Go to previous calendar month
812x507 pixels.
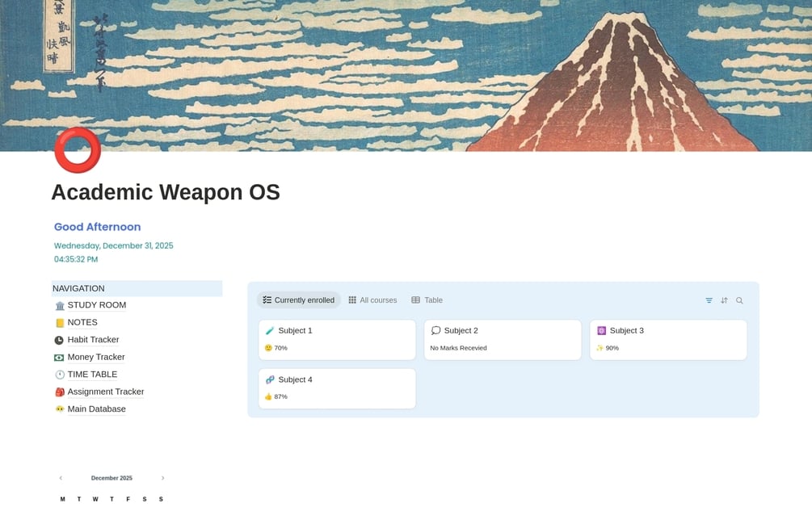click(x=61, y=478)
